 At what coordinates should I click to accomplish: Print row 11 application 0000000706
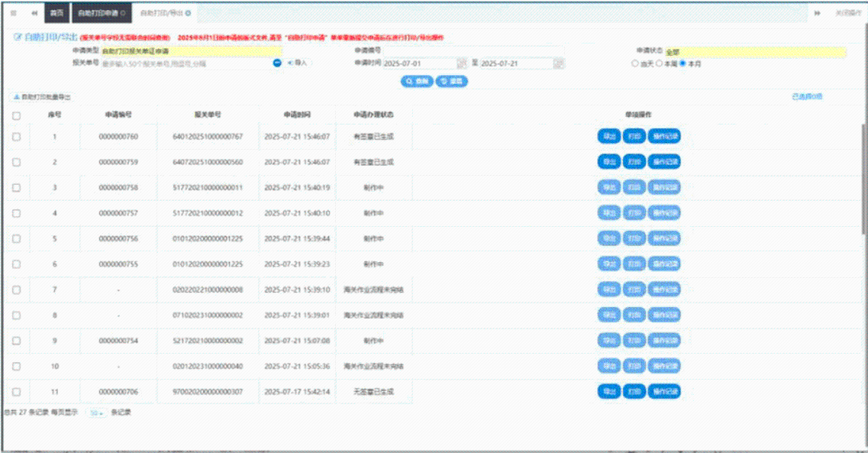tap(634, 392)
